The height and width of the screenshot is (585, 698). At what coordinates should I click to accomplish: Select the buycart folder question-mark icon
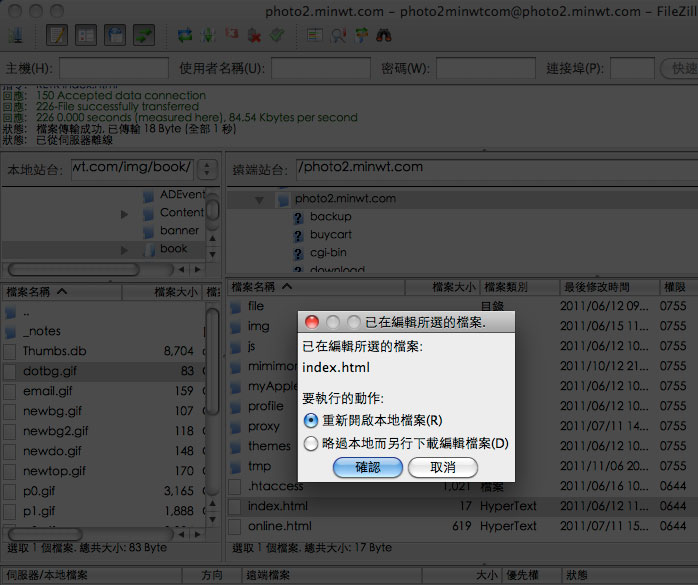point(298,236)
